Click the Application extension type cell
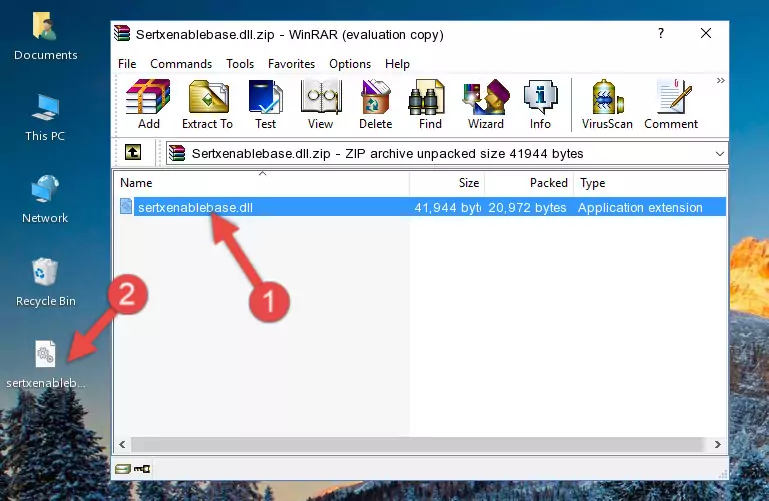This screenshot has width=769, height=501. pyautogui.click(x=640, y=207)
